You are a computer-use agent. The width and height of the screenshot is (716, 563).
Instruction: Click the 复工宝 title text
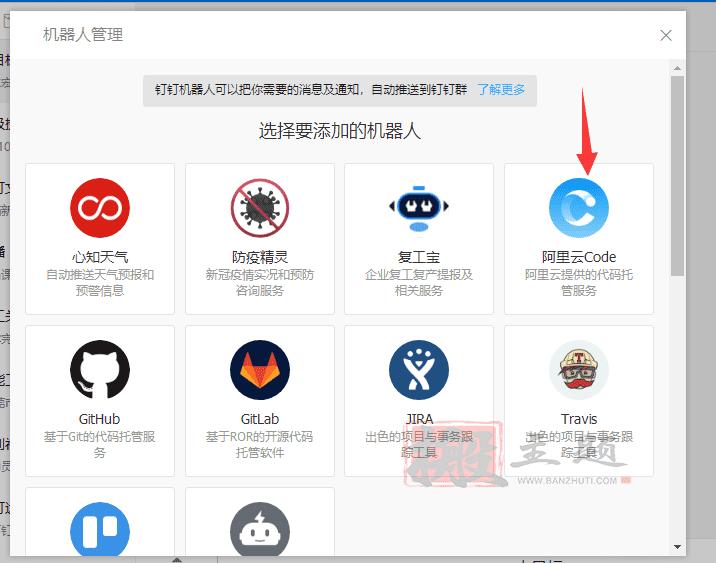click(419, 257)
